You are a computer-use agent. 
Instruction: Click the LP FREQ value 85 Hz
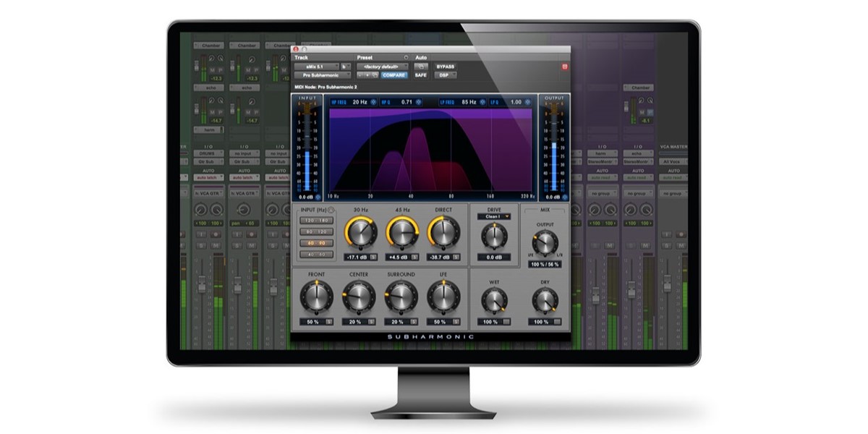tap(469, 102)
